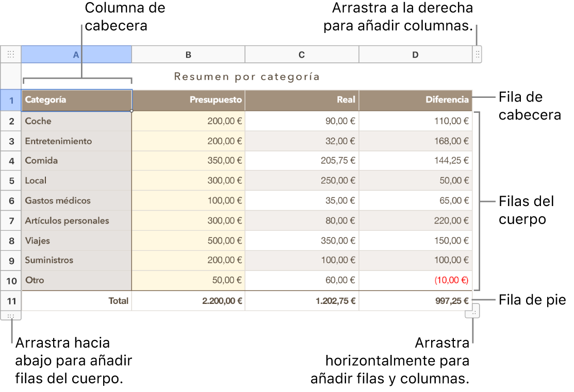Click the bottom-right table resize handle
Image resolution: width=574 pixels, height=392 pixels.
click(x=475, y=312)
